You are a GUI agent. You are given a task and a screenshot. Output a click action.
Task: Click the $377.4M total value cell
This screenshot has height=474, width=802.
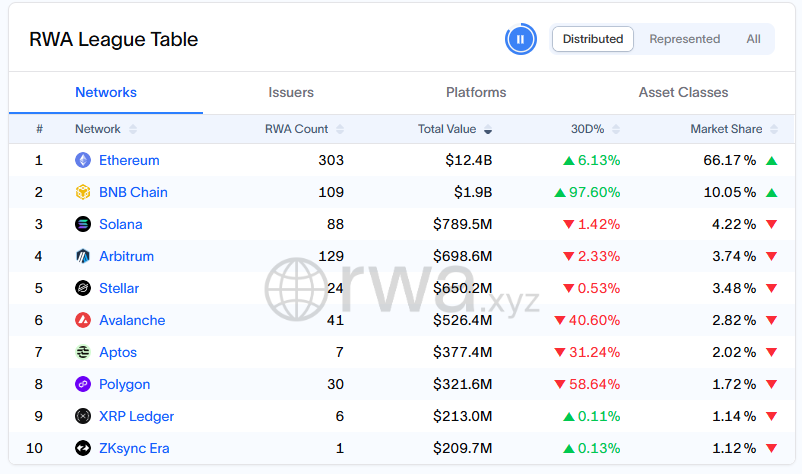(462, 352)
